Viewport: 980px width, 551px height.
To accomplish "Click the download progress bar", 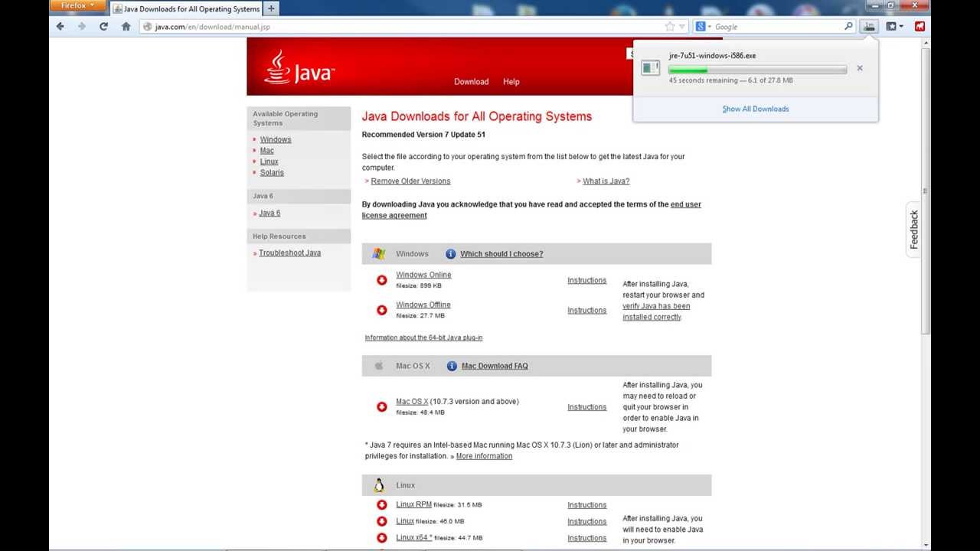I will (x=757, y=70).
